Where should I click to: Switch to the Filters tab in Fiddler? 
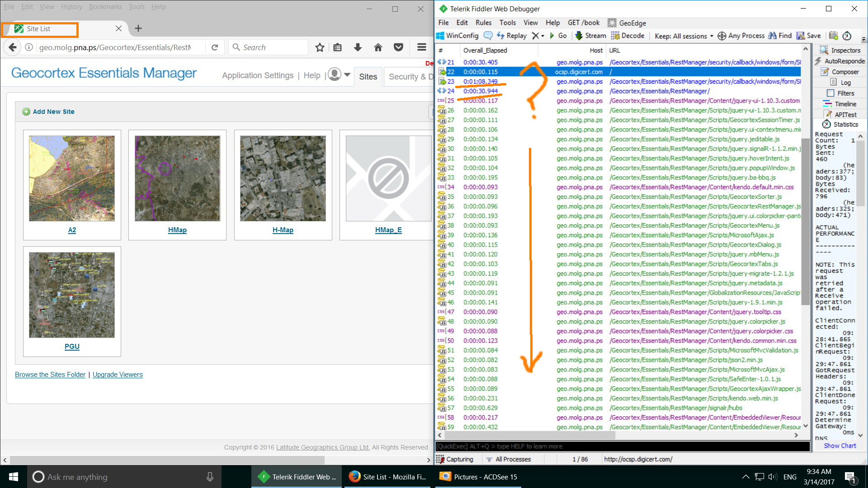tap(840, 93)
